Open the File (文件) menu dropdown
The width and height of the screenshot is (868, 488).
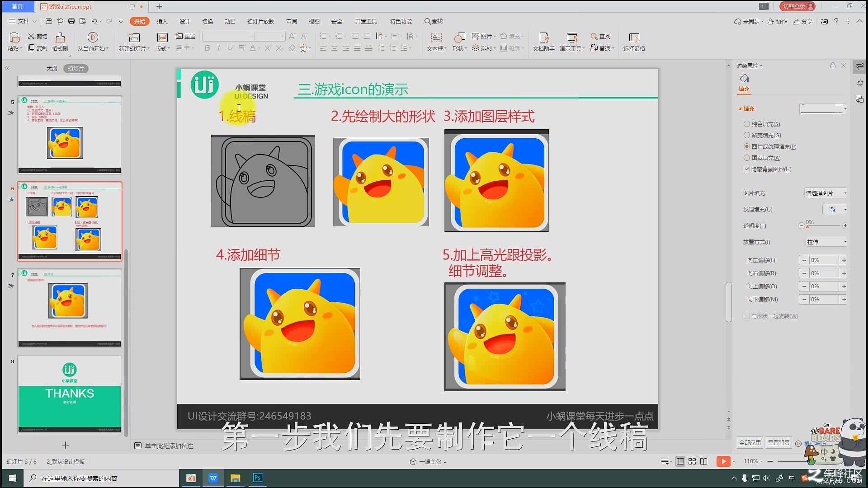23,21
